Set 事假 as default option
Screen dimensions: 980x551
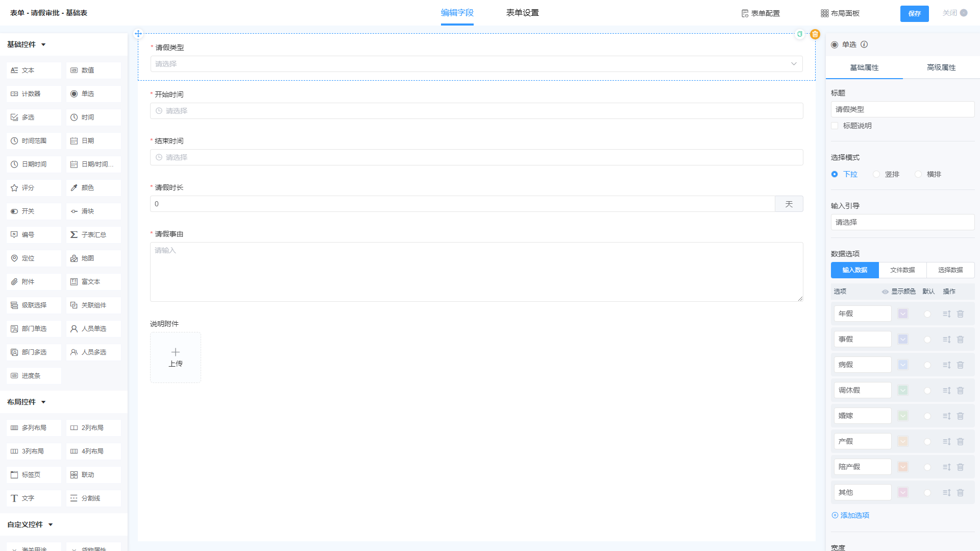pos(927,340)
